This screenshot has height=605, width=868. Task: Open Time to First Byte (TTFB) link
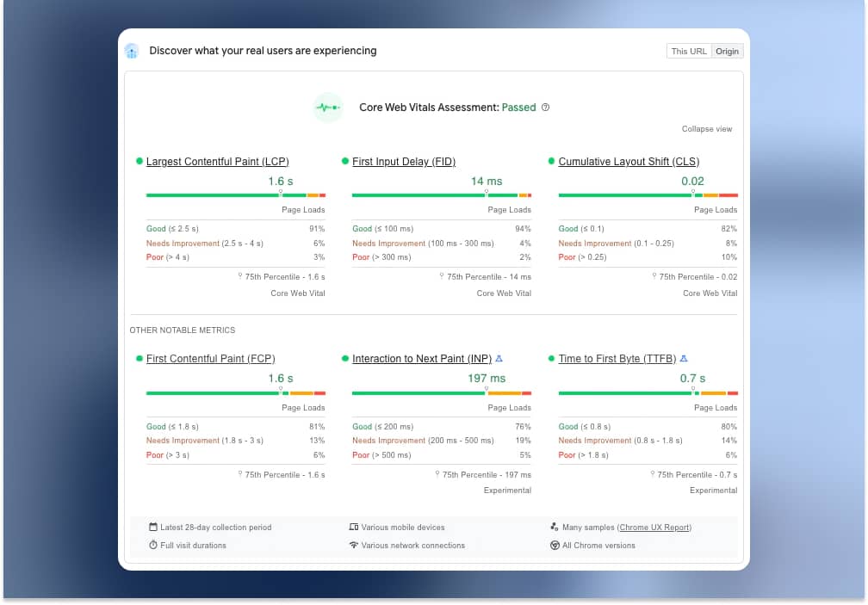(x=617, y=358)
